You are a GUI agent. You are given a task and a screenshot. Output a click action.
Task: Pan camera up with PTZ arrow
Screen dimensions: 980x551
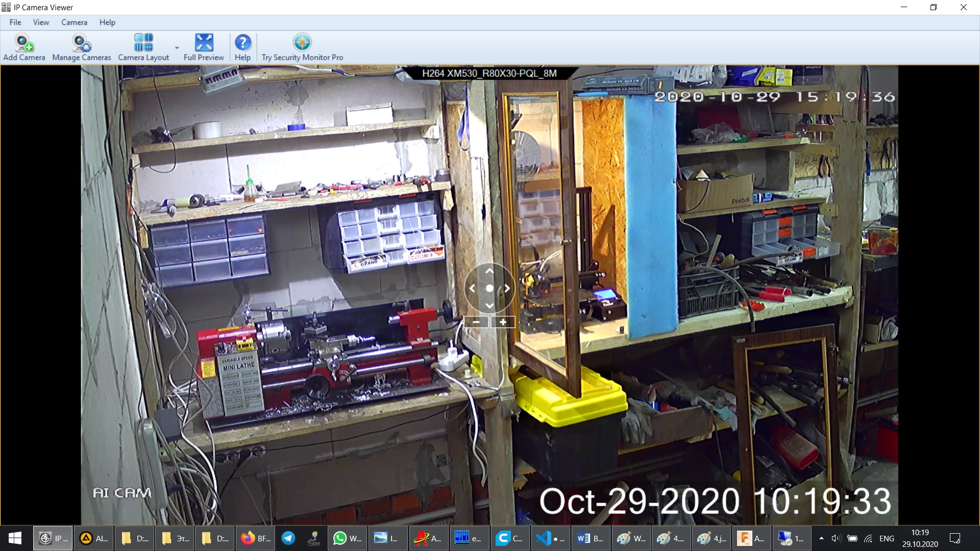point(489,271)
